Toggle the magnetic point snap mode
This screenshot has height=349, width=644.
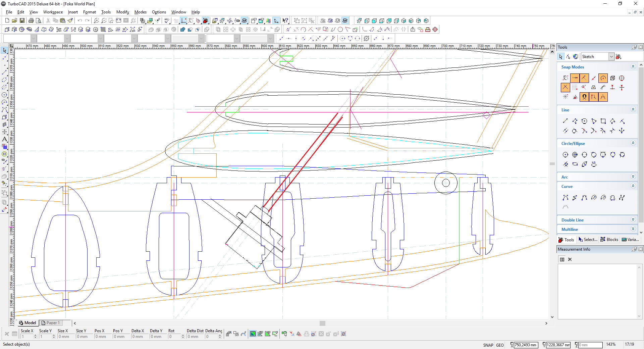(x=584, y=97)
